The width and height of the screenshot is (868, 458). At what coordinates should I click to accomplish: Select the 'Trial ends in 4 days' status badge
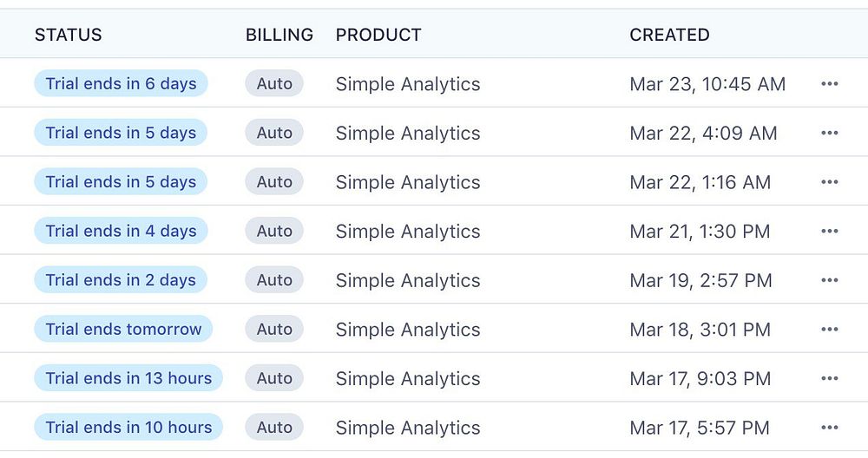(121, 231)
